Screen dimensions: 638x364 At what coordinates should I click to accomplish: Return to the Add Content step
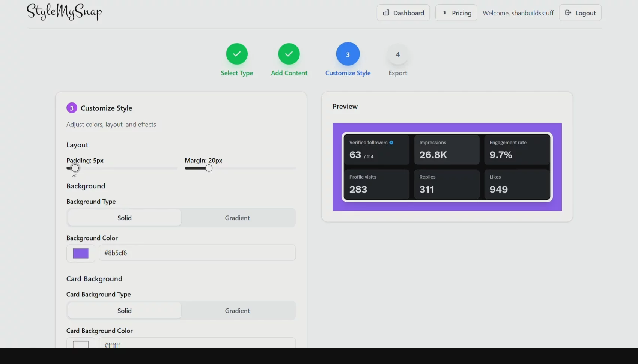pos(289,54)
